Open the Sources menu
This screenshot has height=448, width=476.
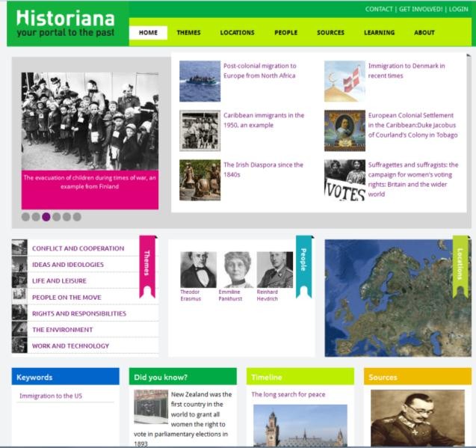[330, 33]
